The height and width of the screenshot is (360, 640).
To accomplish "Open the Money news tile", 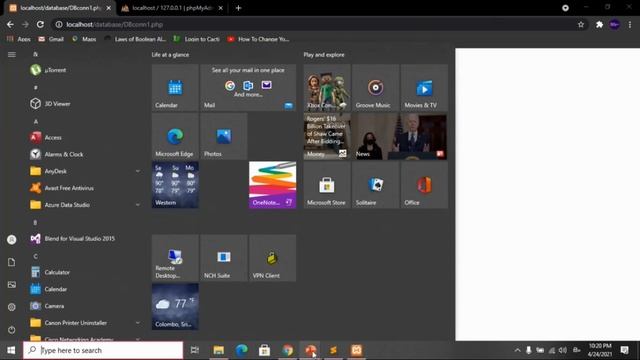I will click(327, 136).
